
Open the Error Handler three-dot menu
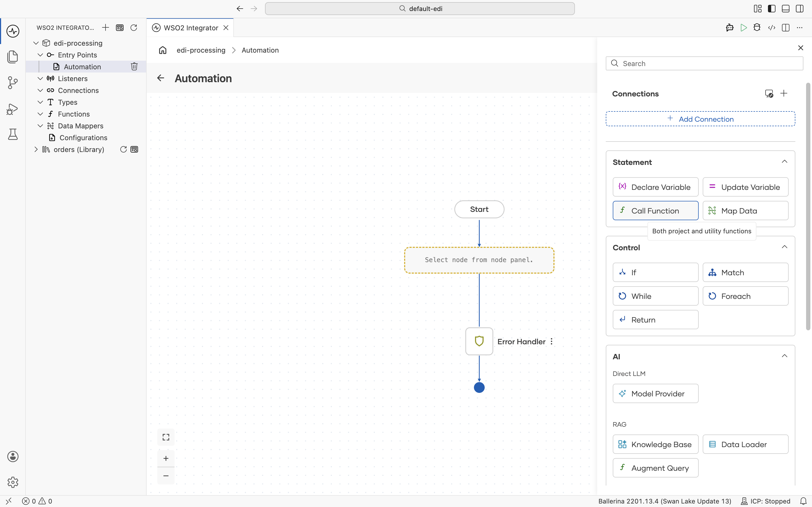[552, 341]
